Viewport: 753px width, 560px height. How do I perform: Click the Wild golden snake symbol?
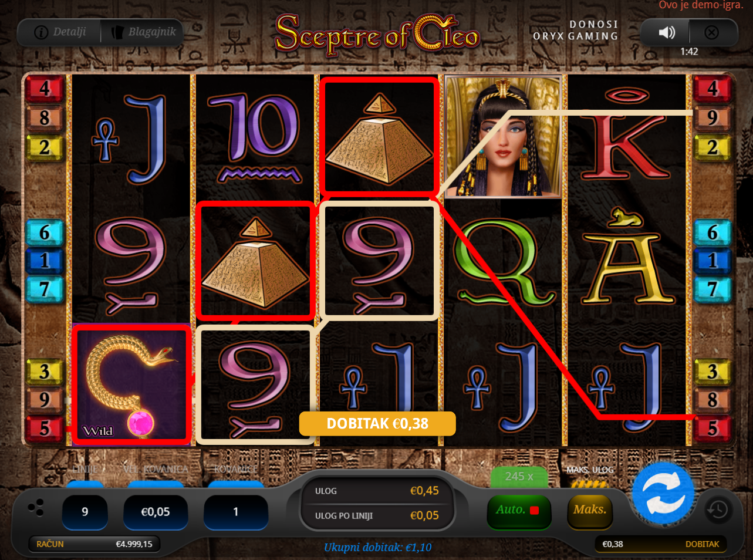click(x=131, y=385)
